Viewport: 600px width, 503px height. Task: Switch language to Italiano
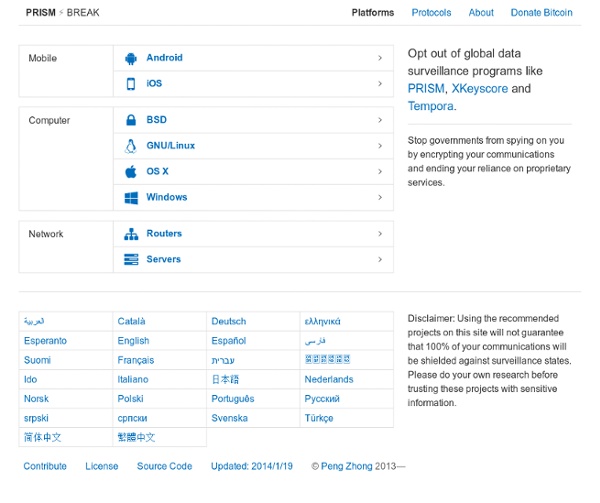coord(133,380)
